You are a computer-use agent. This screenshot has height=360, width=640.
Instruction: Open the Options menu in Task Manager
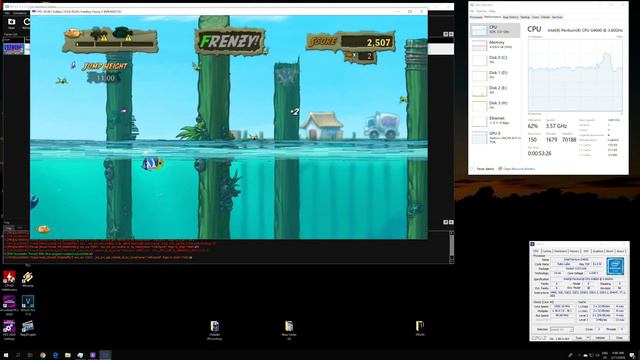(481, 11)
